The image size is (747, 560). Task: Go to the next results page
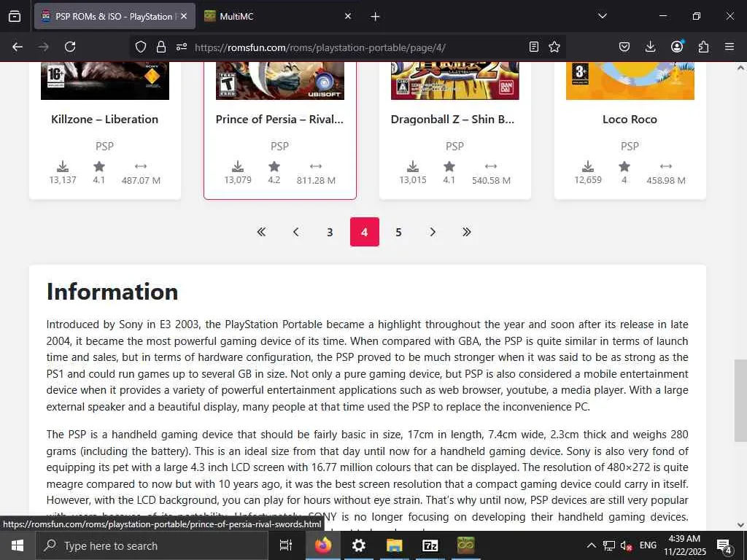433,232
